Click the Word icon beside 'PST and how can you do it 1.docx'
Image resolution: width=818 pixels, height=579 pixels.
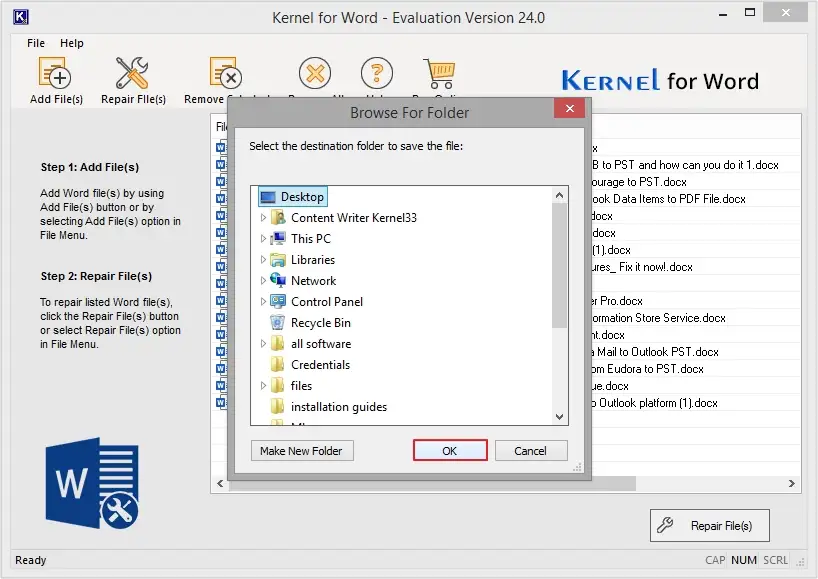(221, 165)
